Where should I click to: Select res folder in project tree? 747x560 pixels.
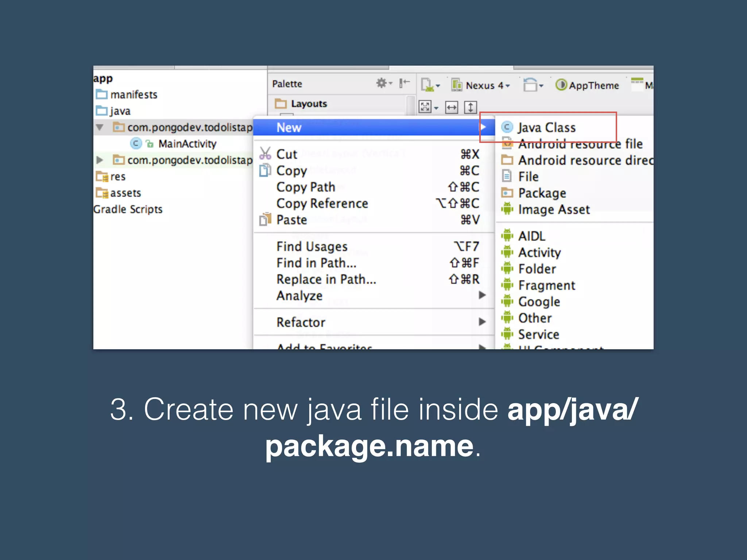(x=118, y=176)
